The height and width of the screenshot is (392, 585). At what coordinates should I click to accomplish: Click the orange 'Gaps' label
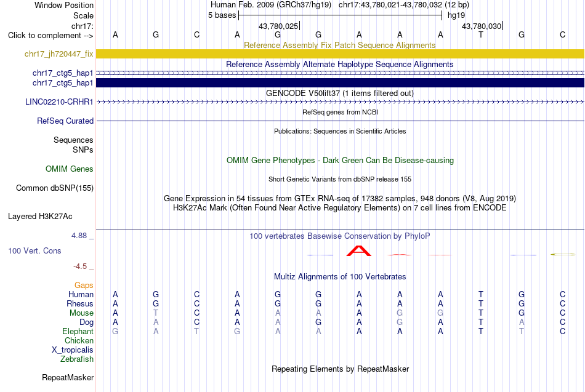tap(84, 286)
